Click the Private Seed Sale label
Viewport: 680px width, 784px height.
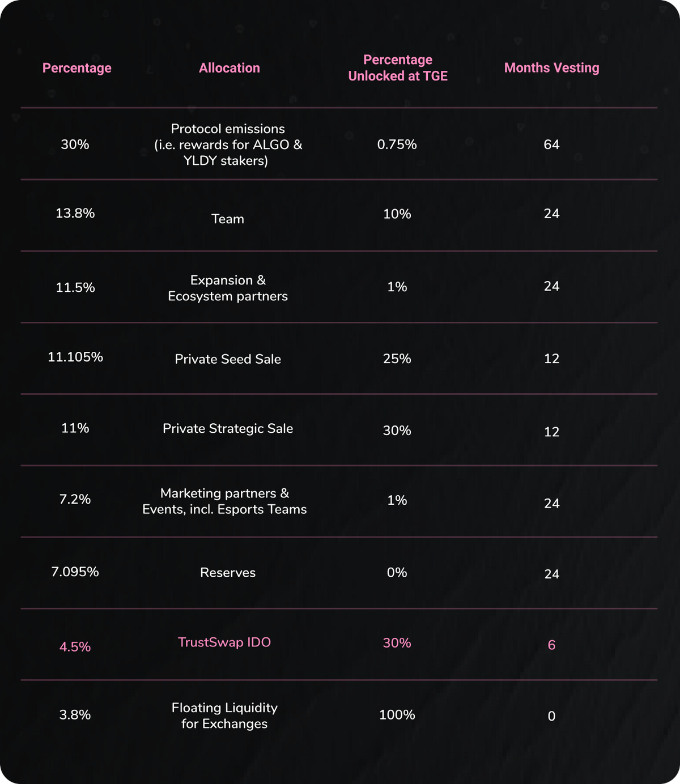(228, 359)
